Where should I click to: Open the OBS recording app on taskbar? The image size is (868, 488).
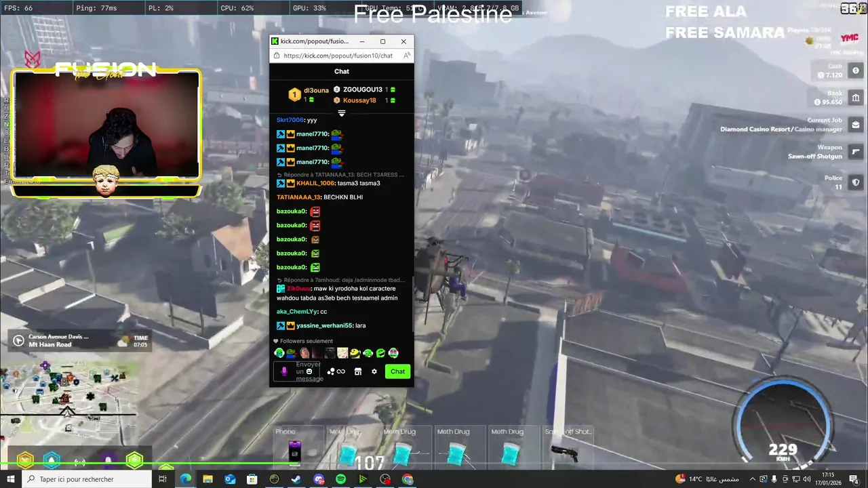tap(385, 479)
